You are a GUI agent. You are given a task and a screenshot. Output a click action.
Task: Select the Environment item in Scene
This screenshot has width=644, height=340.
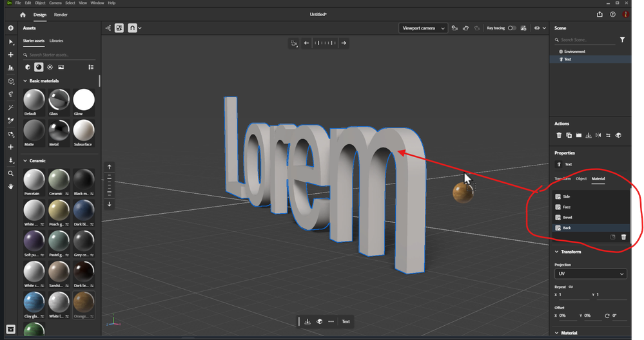pyautogui.click(x=590, y=52)
